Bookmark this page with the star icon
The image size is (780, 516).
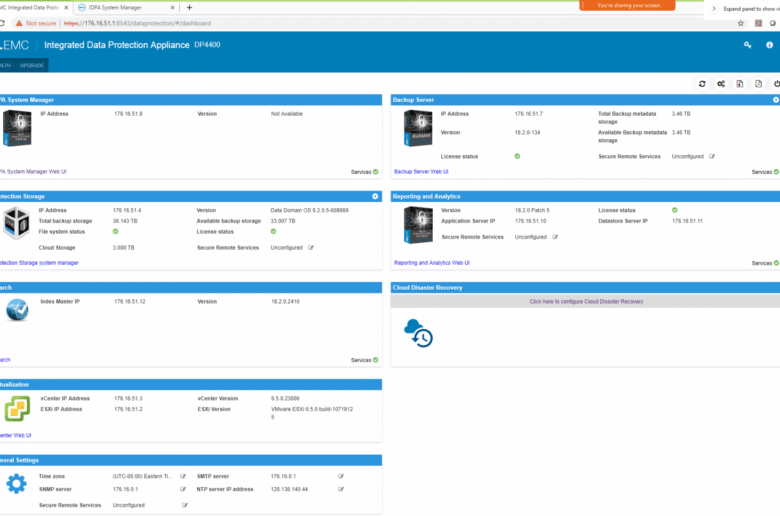[x=740, y=23]
